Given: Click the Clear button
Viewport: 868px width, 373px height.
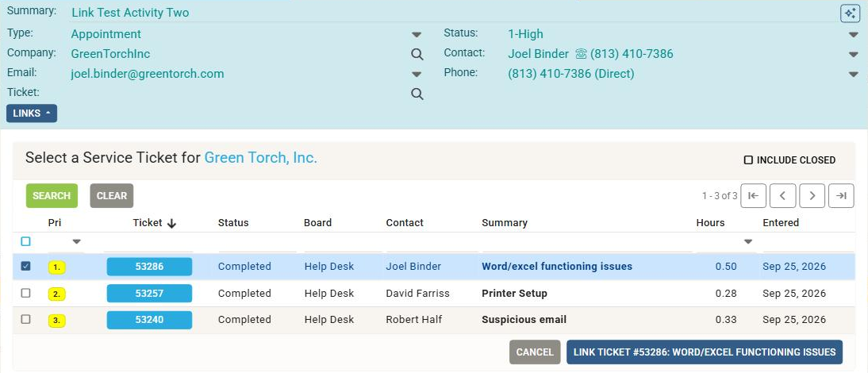Looking at the screenshot, I should [x=112, y=196].
